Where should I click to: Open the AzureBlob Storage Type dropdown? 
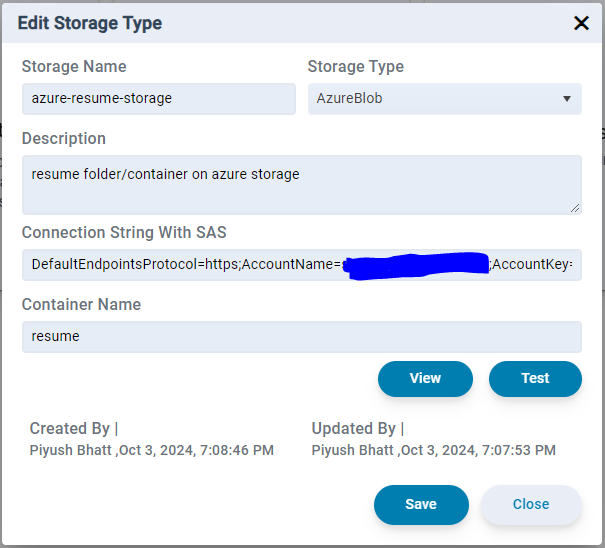click(x=444, y=99)
